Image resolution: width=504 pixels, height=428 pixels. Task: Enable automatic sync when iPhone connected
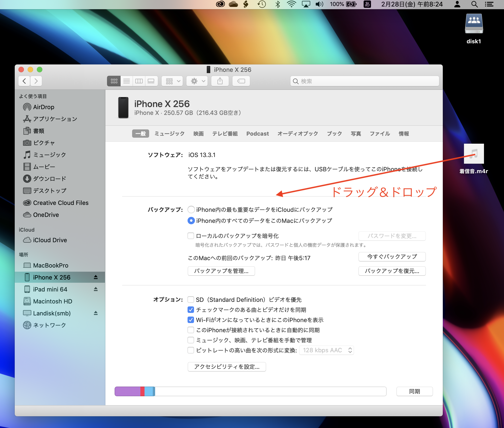191,330
